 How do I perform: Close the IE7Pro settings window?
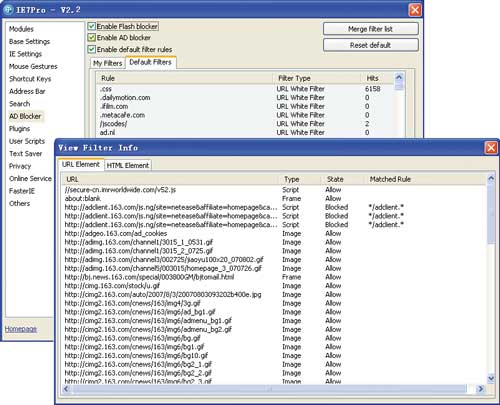tap(415, 10)
